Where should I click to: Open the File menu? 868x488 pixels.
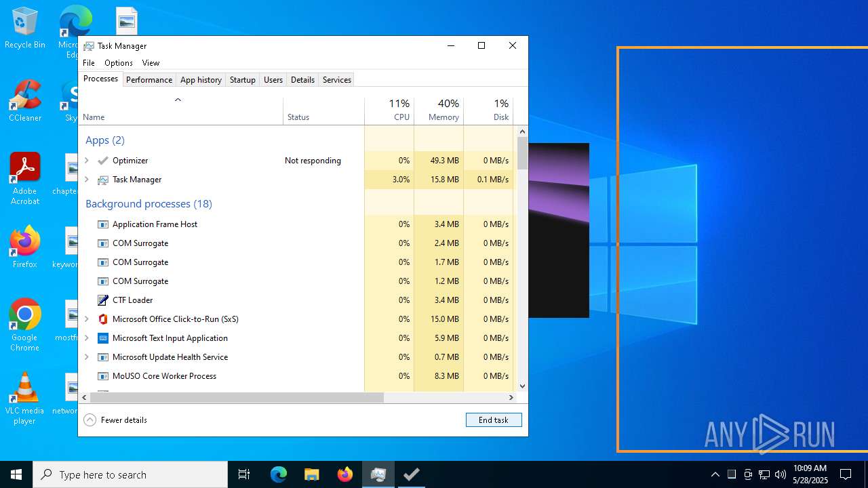[89, 63]
